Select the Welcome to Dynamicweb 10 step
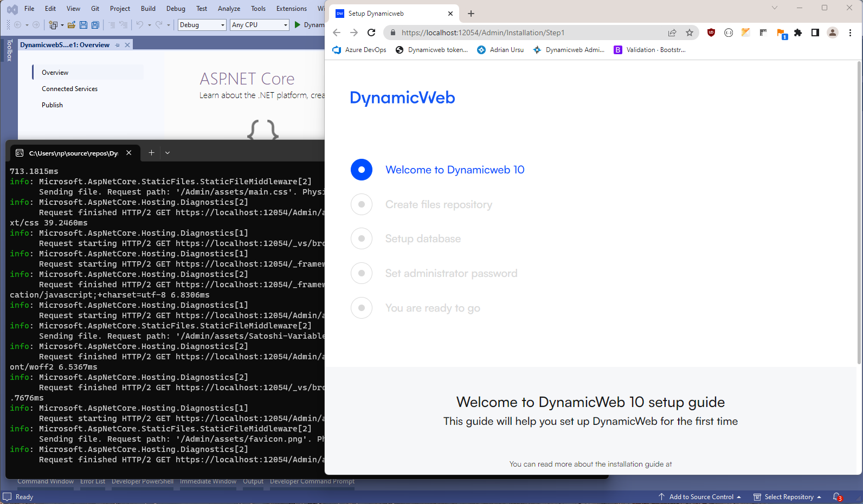863x504 pixels. pos(455,170)
